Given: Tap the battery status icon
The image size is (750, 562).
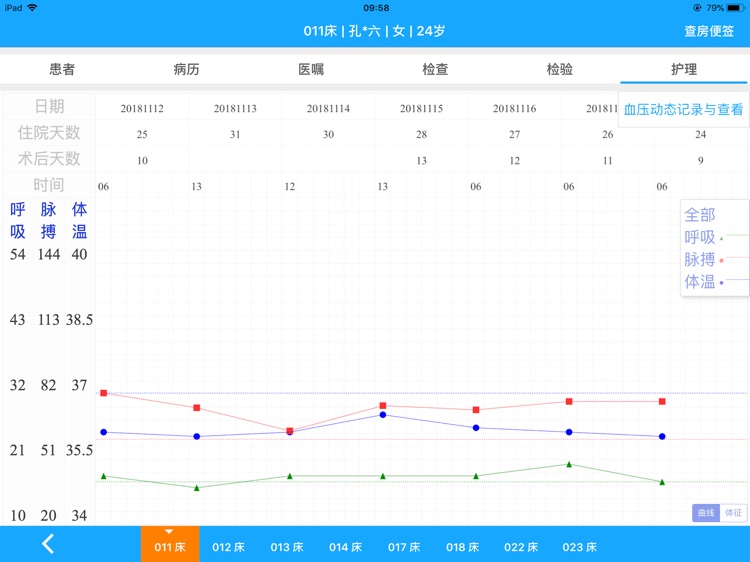Looking at the screenshot, I should point(735,8).
